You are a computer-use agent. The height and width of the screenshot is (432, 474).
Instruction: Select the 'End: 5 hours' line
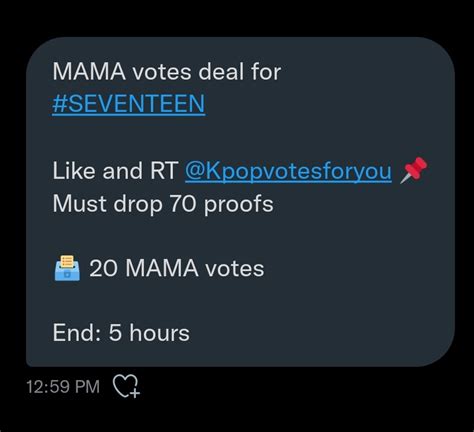121,333
